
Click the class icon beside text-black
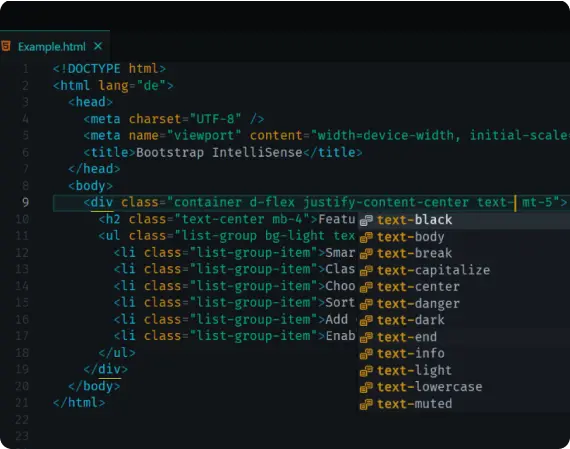366,220
